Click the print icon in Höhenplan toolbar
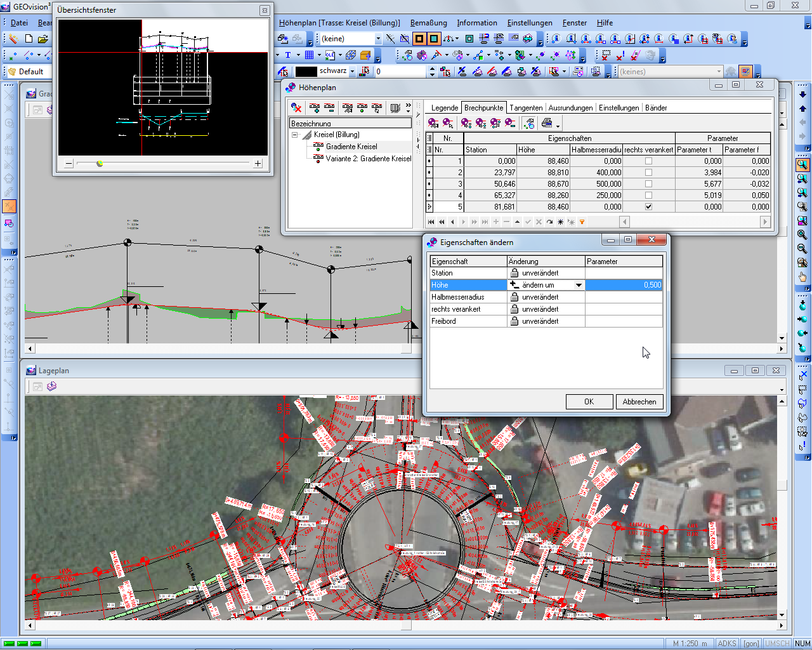The width and height of the screenshot is (812, 650). click(x=547, y=123)
